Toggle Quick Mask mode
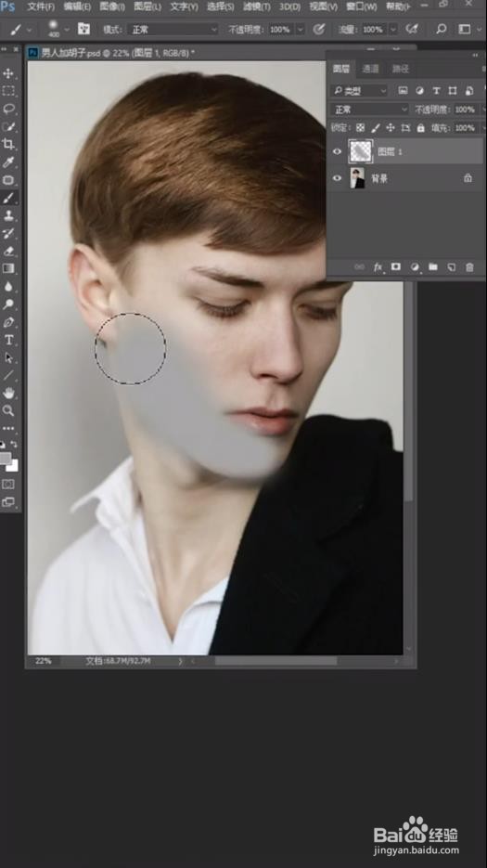 coord(8,484)
